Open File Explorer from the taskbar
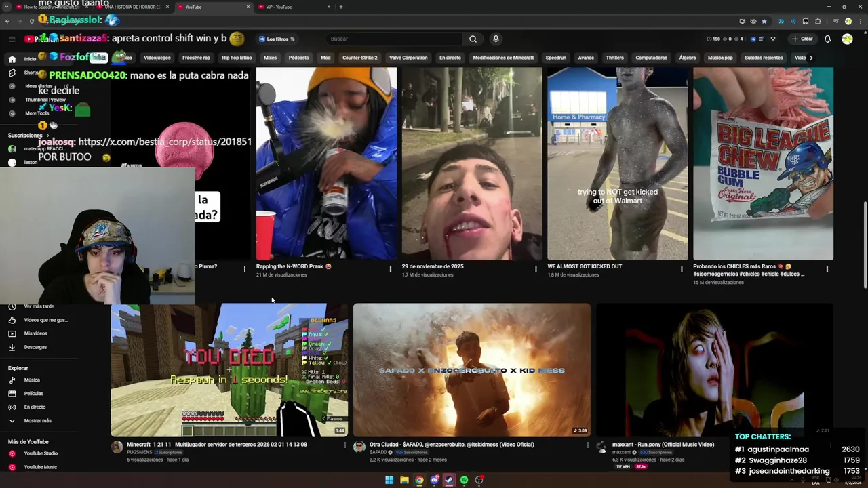The width and height of the screenshot is (868, 488). pyautogui.click(x=404, y=480)
